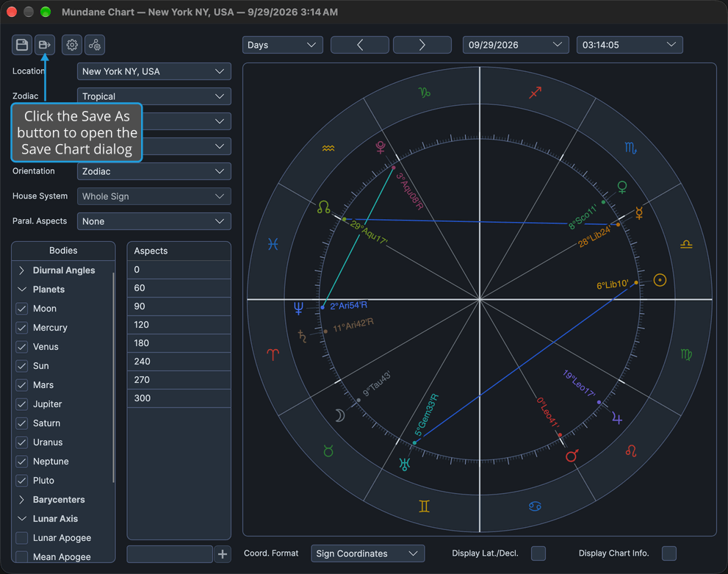
Task: Click the Saturn glyph in the chart
Action: (302, 336)
